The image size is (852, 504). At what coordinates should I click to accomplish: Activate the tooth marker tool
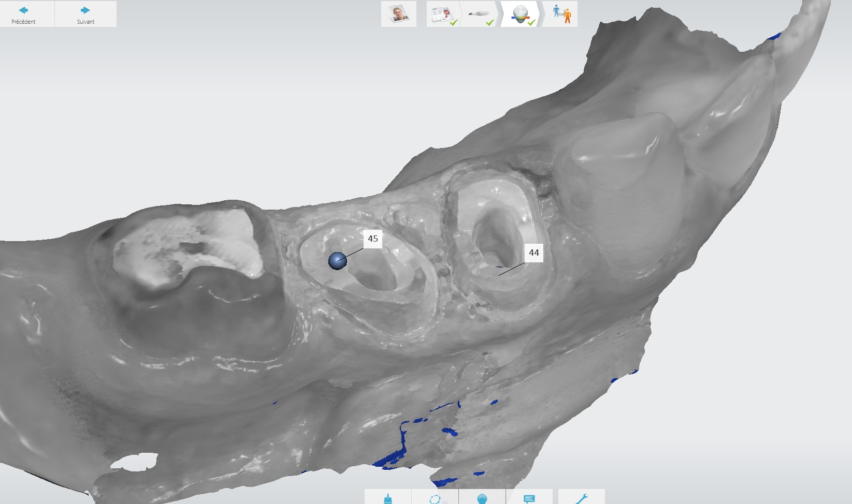(x=482, y=498)
